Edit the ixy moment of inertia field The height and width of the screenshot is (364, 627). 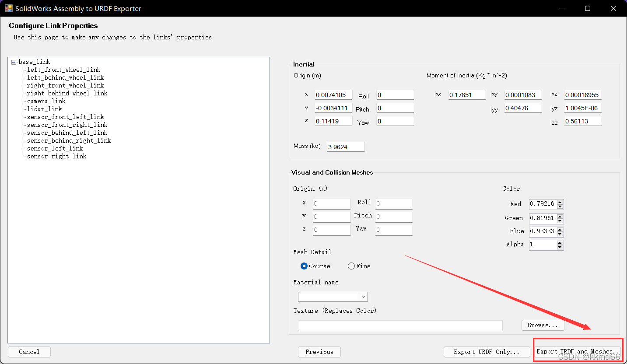click(523, 95)
